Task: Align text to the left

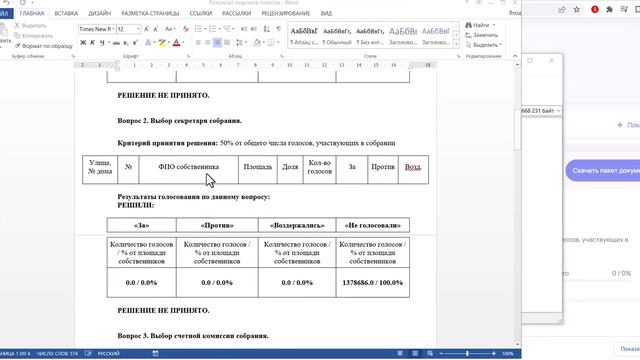Action: click(198, 42)
